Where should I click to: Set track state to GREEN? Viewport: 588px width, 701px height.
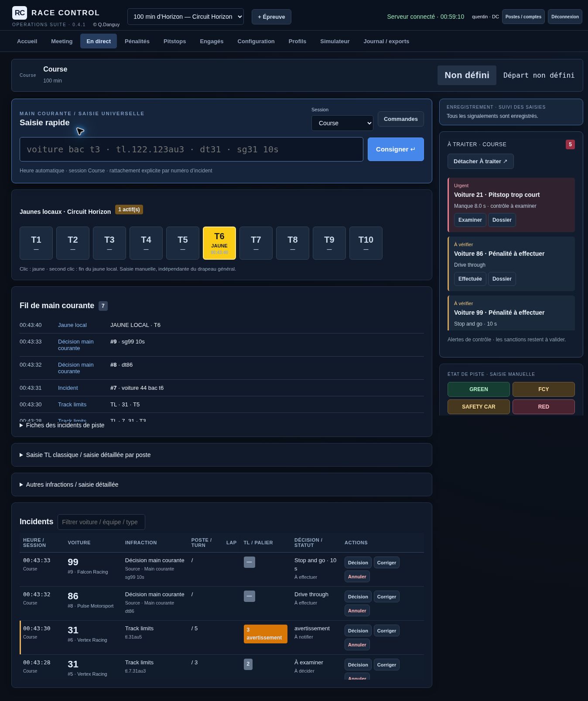479,389
